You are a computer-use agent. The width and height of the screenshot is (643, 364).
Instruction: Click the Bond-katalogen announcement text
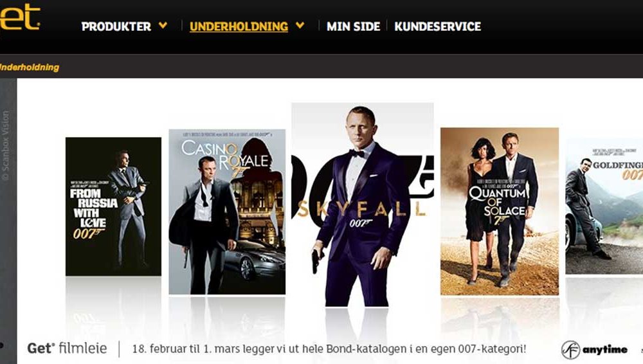[x=329, y=349]
